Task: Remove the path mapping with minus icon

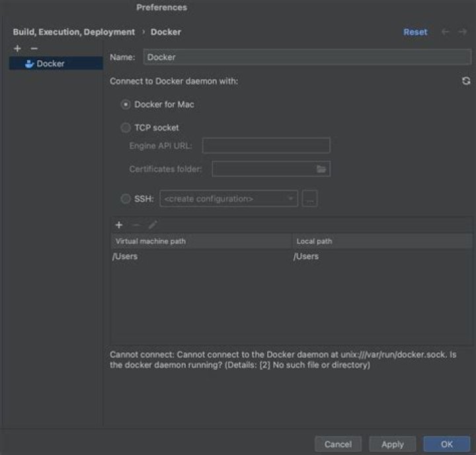Action: (x=136, y=225)
